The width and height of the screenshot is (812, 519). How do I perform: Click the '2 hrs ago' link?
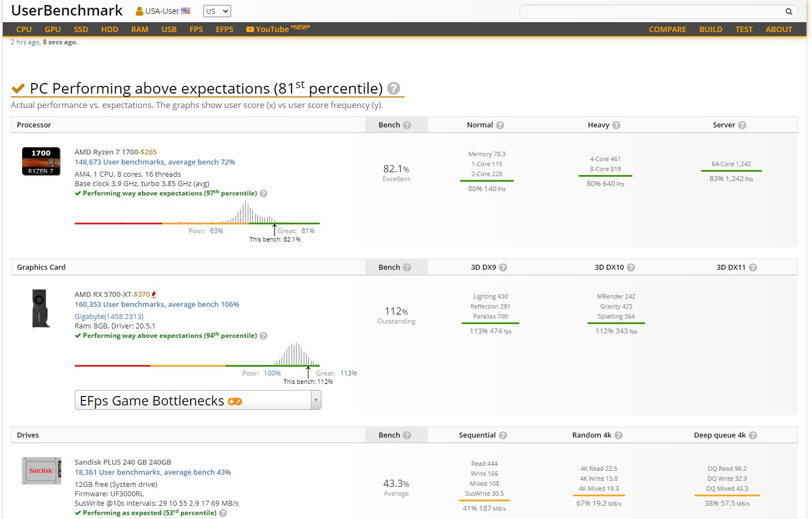pyautogui.click(x=25, y=42)
